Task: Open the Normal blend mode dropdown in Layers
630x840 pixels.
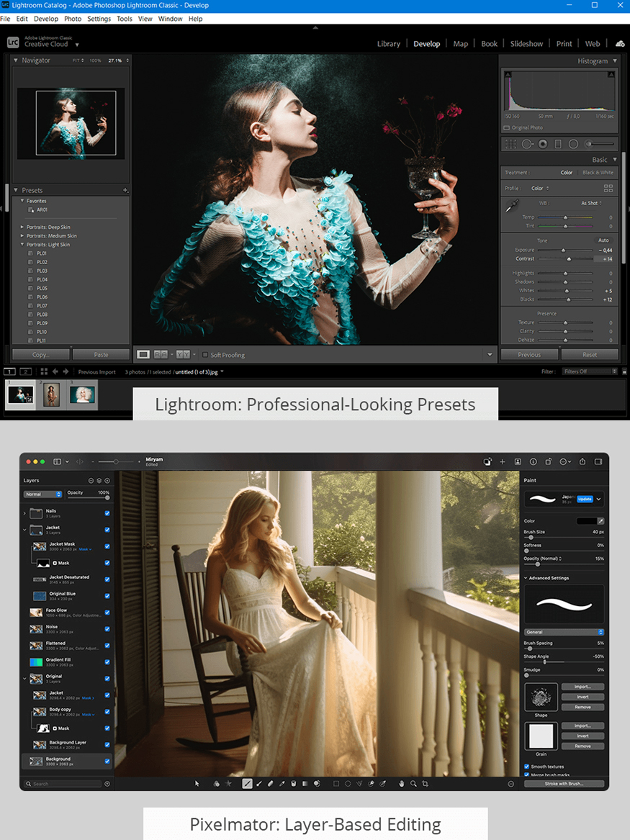Action: pos(43,494)
